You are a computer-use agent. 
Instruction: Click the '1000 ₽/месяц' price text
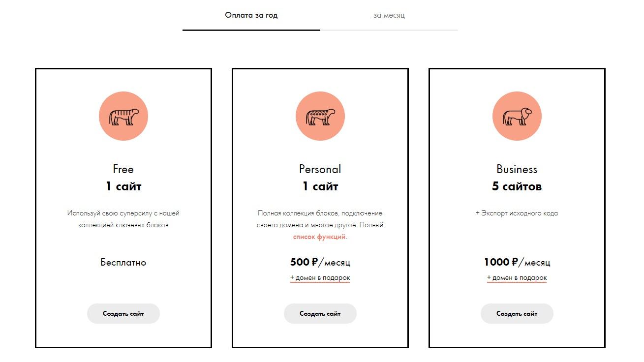click(517, 262)
